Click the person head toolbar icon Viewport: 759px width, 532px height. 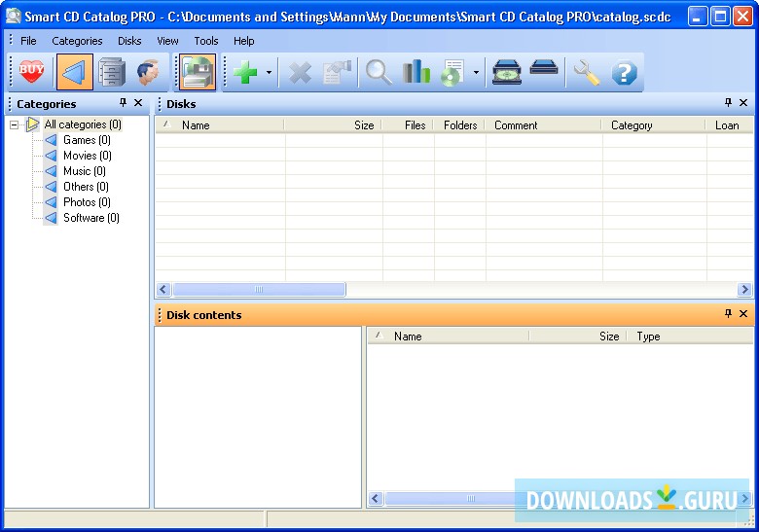(x=149, y=73)
